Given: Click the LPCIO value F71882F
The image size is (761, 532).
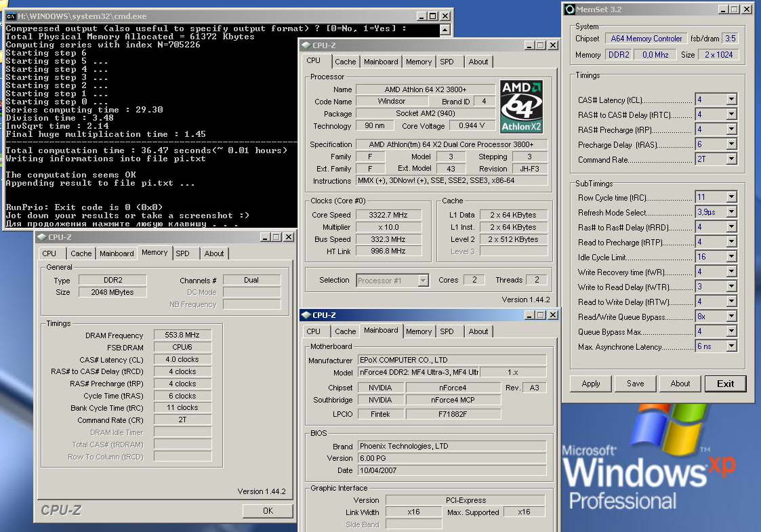Looking at the screenshot, I should pos(453,414).
